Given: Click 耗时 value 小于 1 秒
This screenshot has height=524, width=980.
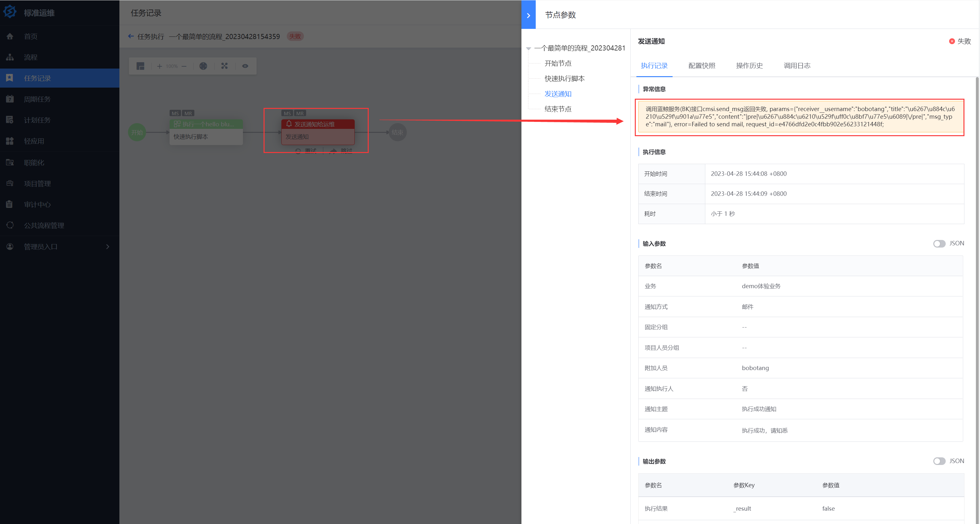Looking at the screenshot, I should [723, 214].
